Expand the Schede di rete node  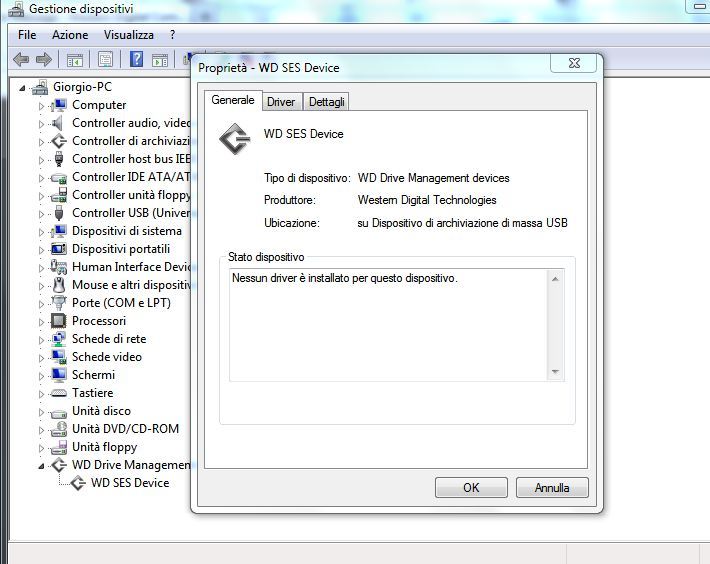tap(41, 340)
